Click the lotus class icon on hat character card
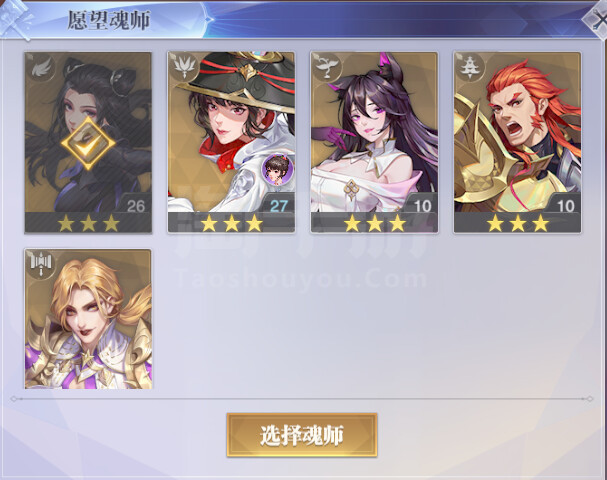607x480 pixels. click(x=183, y=67)
